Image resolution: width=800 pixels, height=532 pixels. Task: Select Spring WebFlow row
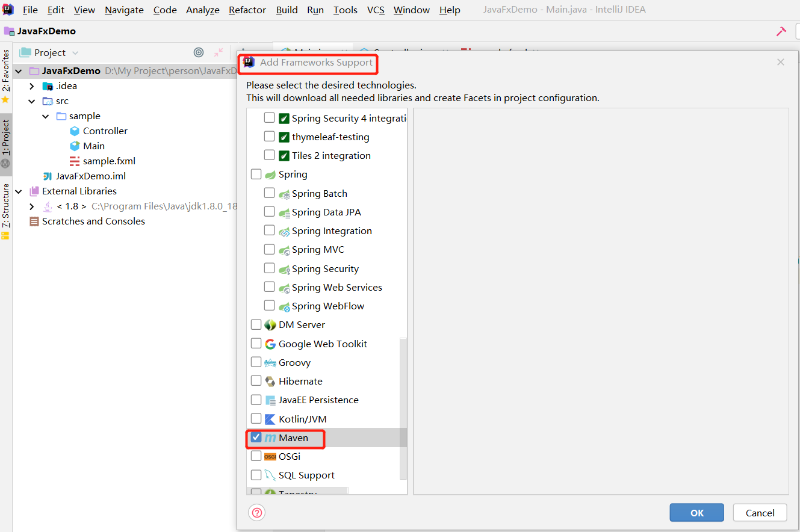tap(328, 306)
